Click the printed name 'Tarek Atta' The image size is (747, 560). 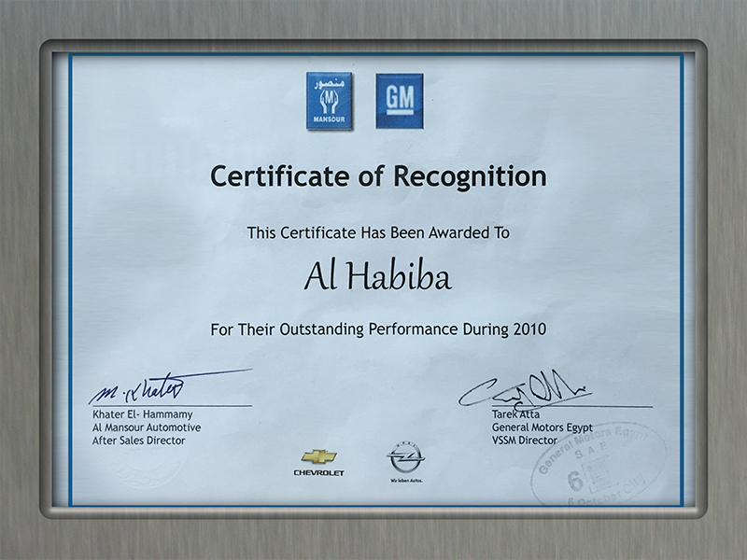[514, 414]
